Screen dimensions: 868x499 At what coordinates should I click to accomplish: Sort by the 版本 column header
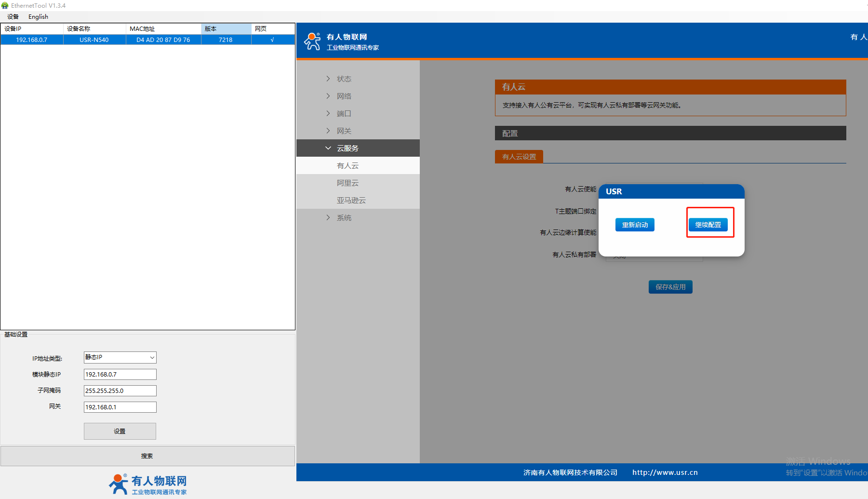coord(226,29)
